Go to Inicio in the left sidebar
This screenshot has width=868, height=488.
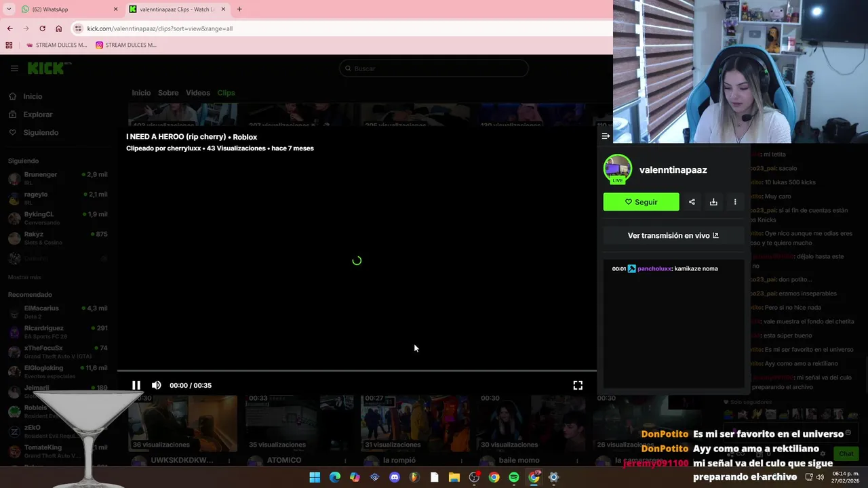click(x=33, y=96)
